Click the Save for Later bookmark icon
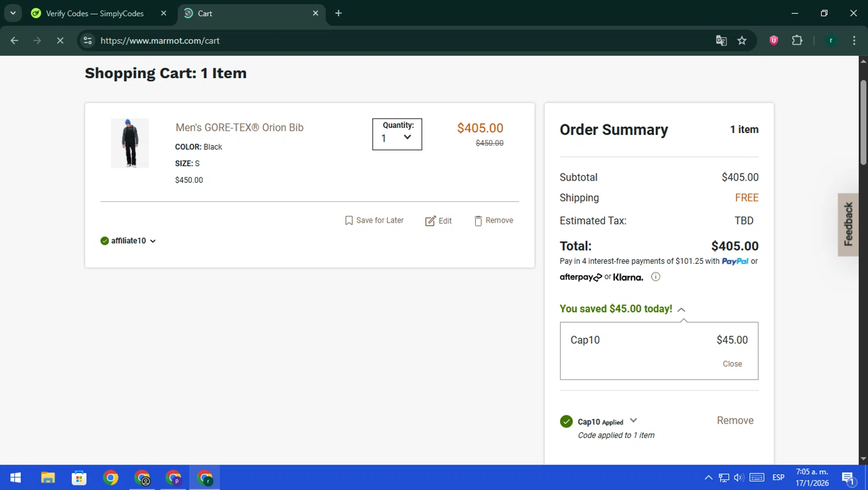The height and width of the screenshot is (490, 868). point(349,220)
